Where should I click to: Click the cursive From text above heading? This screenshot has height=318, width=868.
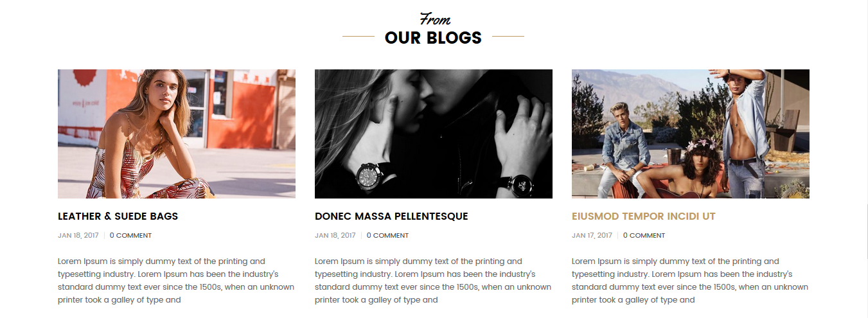435,19
